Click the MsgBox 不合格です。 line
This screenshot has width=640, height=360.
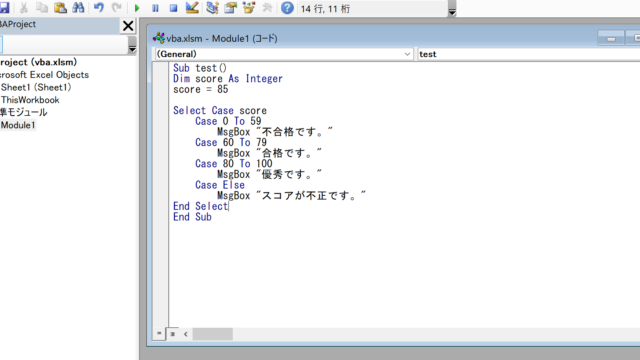click(275, 132)
